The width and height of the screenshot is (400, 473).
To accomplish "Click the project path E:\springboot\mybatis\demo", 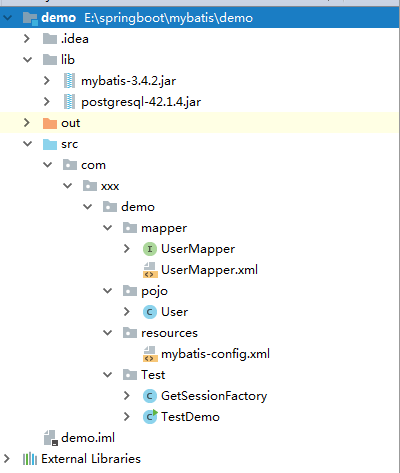I will click(169, 18).
